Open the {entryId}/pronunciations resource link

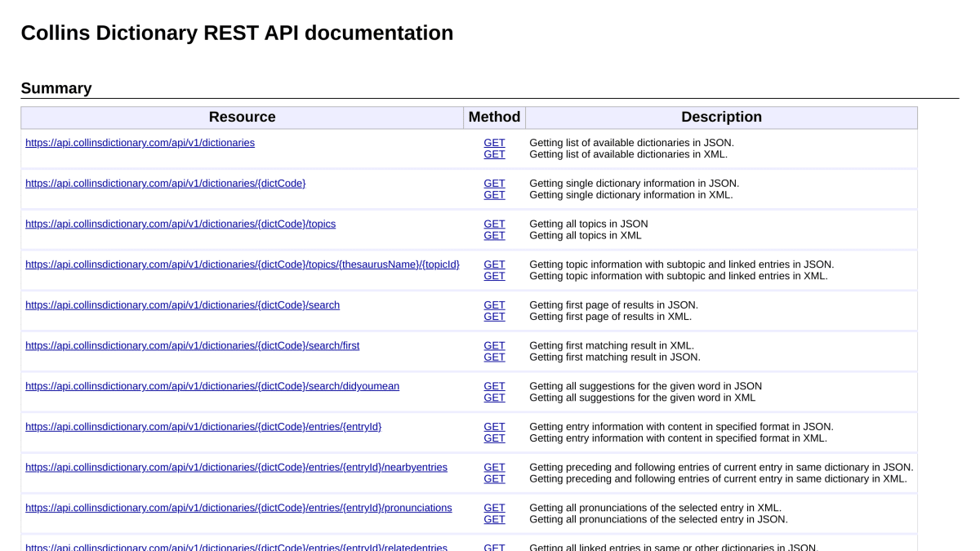click(238, 508)
